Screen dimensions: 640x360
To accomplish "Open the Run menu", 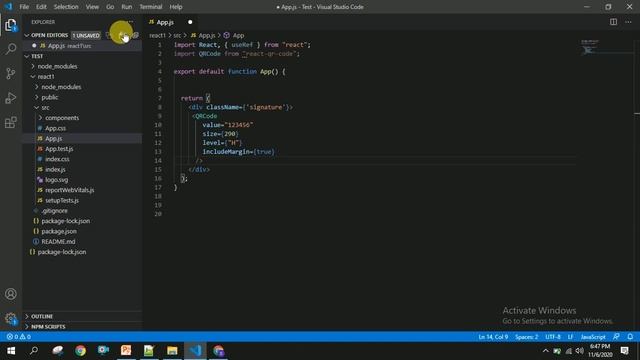I will (x=127, y=7).
